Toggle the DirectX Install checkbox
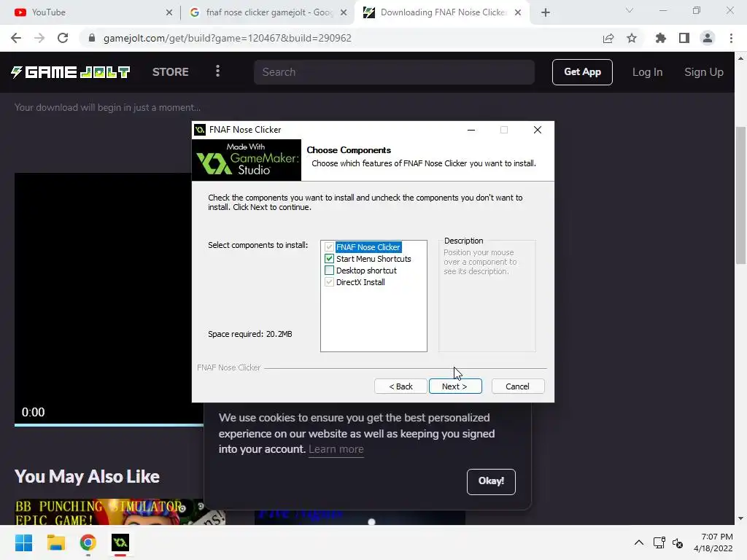This screenshot has height=560, width=747. (329, 282)
